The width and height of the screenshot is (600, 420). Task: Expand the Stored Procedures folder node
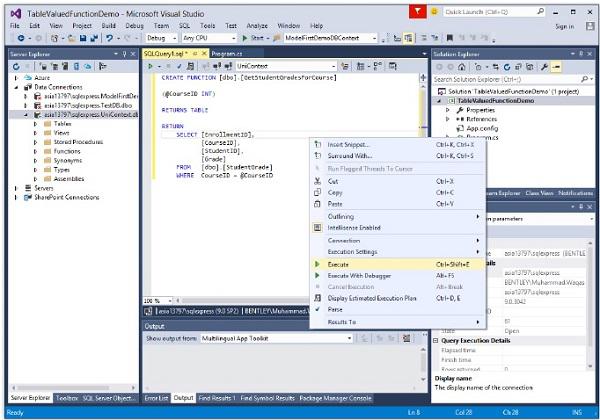coord(36,142)
